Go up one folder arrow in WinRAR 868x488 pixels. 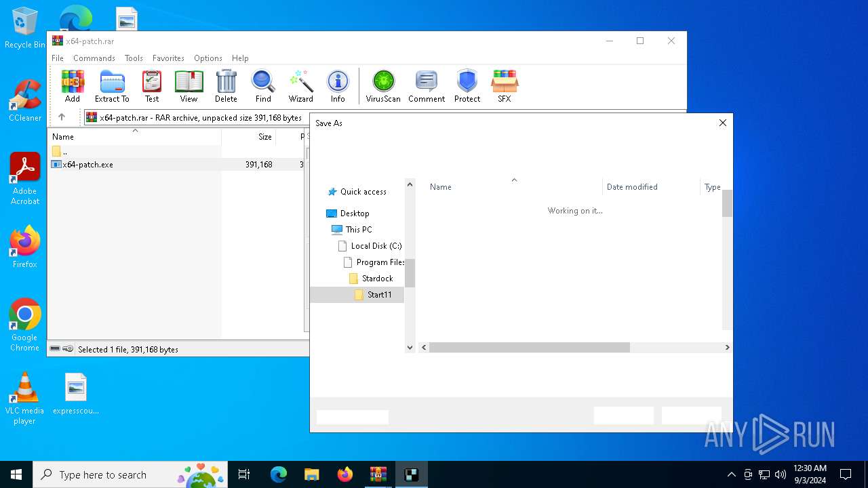[x=62, y=117]
